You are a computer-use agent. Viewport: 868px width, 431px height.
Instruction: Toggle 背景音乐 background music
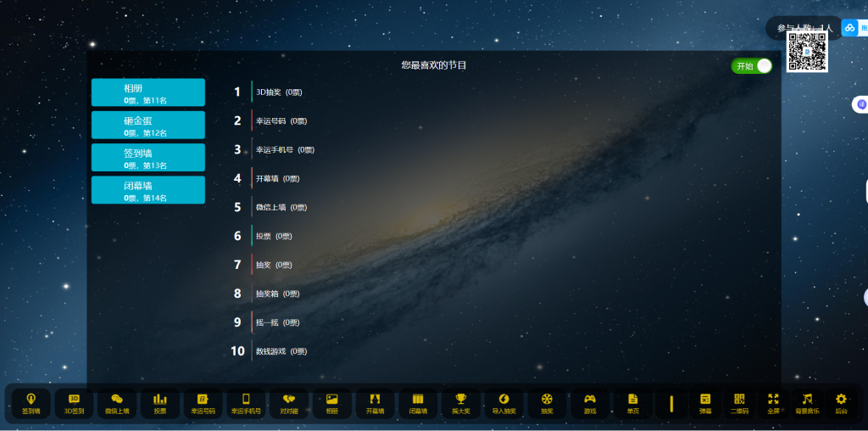pyautogui.click(x=807, y=403)
